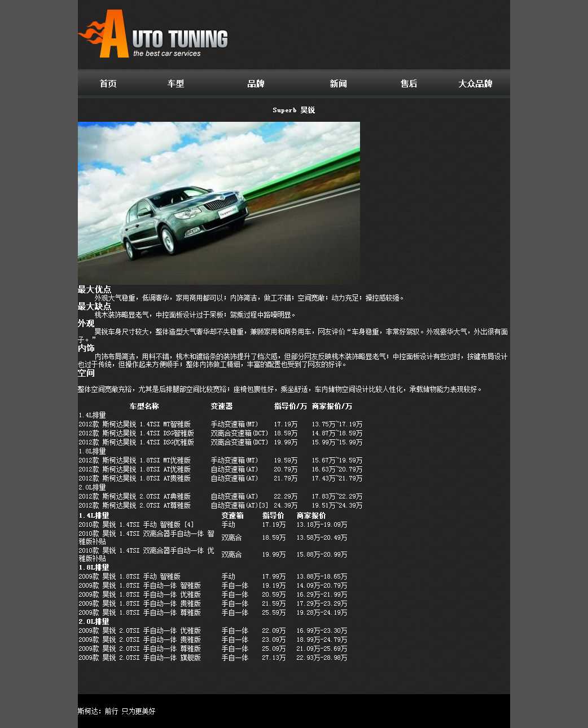This screenshot has height=728, width=588.
Task: Click the 最大优点 heading
Action: click(x=94, y=289)
